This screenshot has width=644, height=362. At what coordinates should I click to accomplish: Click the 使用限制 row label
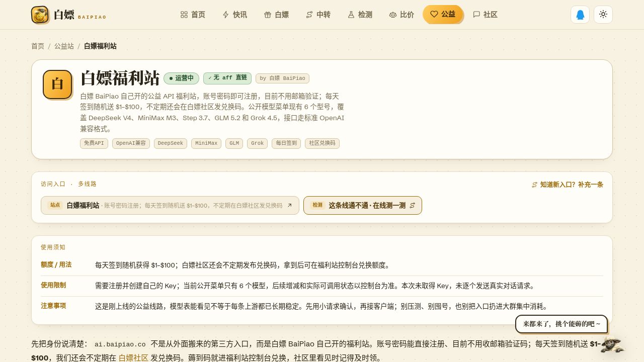pyautogui.click(x=53, y=285)
